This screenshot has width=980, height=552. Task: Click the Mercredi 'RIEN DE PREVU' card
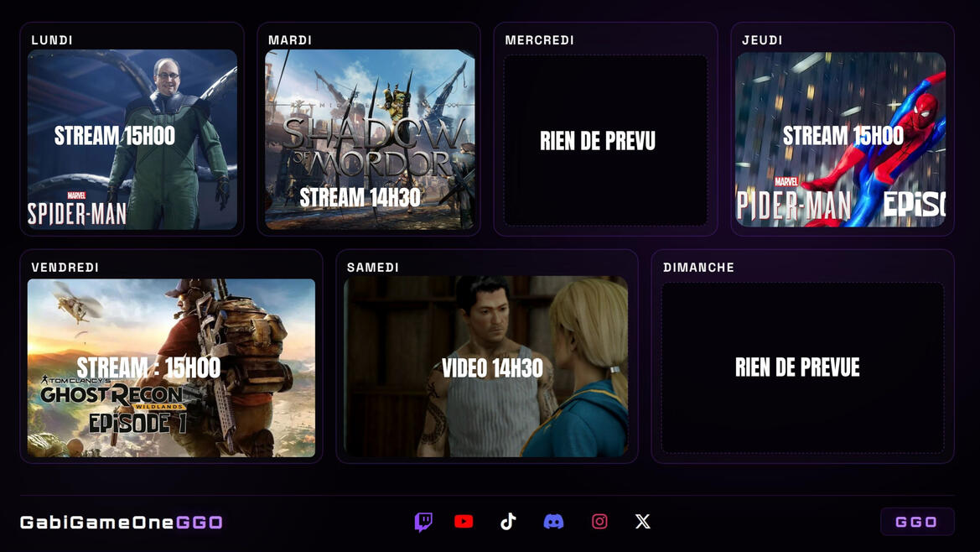[605, 140]
